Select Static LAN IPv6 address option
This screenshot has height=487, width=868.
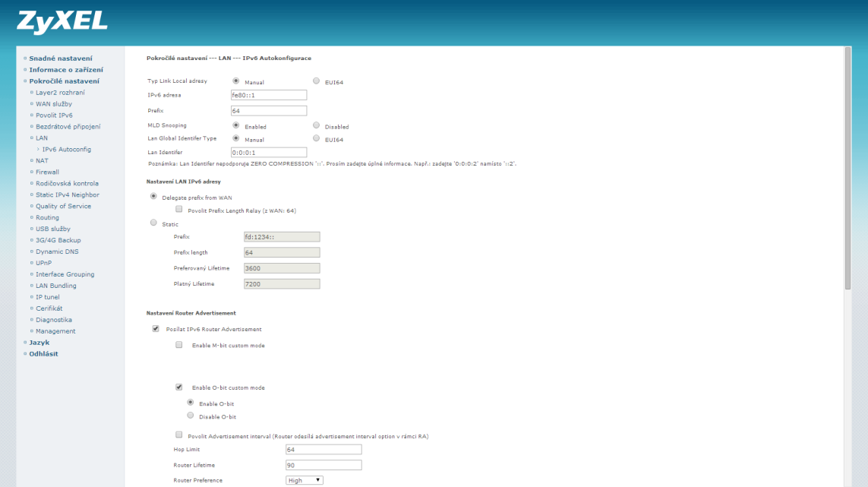tap(153, 223)
